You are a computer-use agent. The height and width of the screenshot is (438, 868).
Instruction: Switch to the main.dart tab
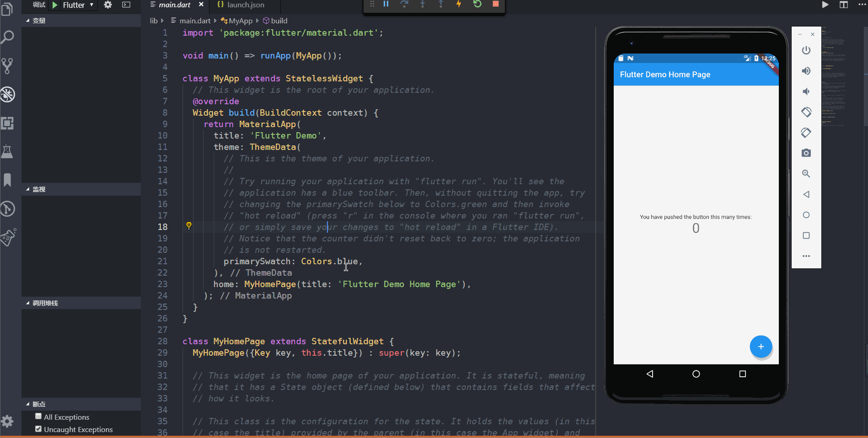(174, 5)
